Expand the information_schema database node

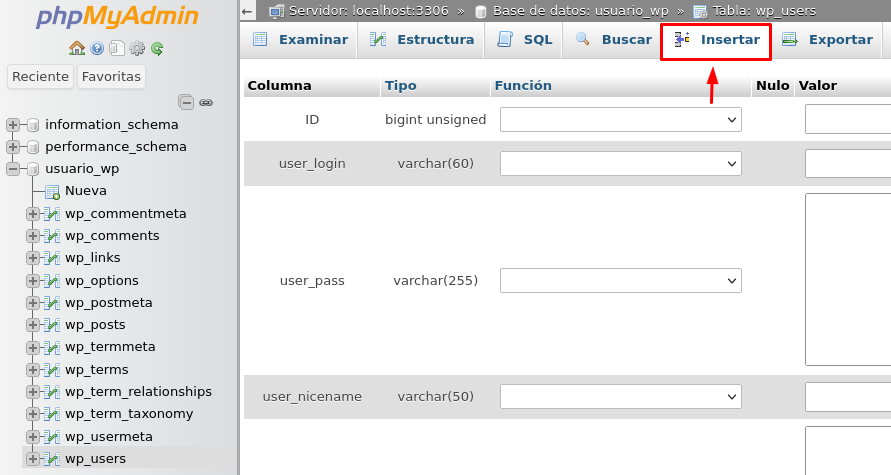13,124
